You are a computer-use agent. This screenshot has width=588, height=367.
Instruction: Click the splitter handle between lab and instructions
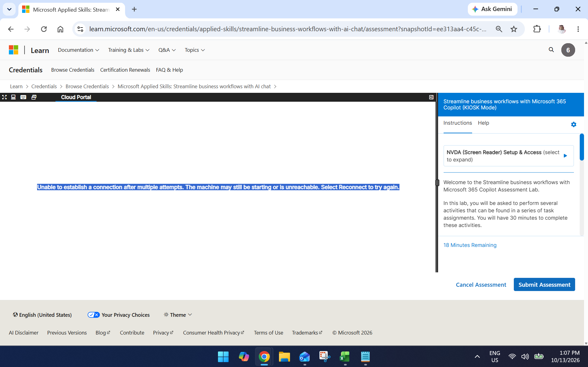(x=437, y=183)
